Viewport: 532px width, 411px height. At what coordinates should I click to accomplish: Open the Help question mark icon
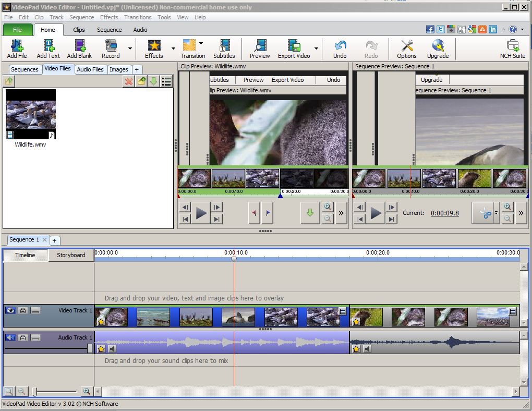tap(513, 30)
